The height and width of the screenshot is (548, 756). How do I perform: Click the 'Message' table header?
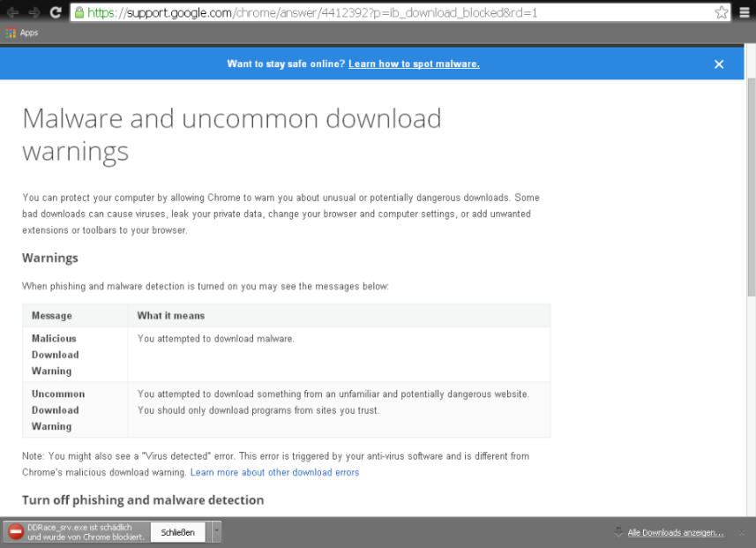click(x=51, y=316)
